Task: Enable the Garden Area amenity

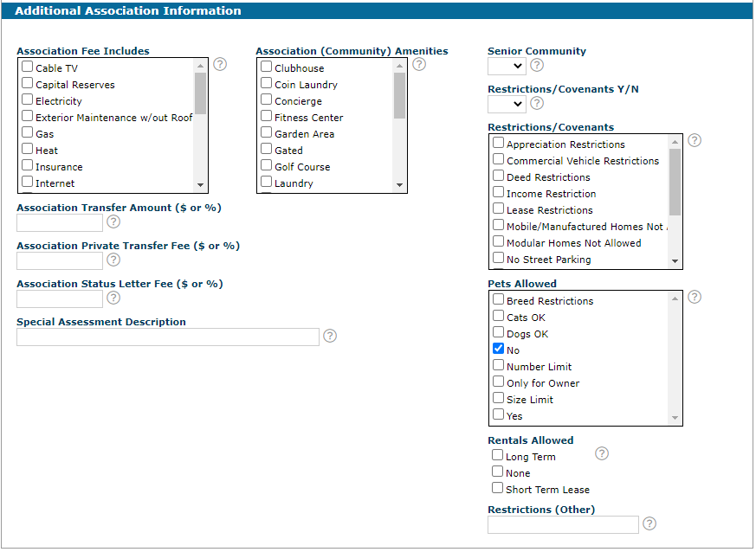Action: pos(266,132)
